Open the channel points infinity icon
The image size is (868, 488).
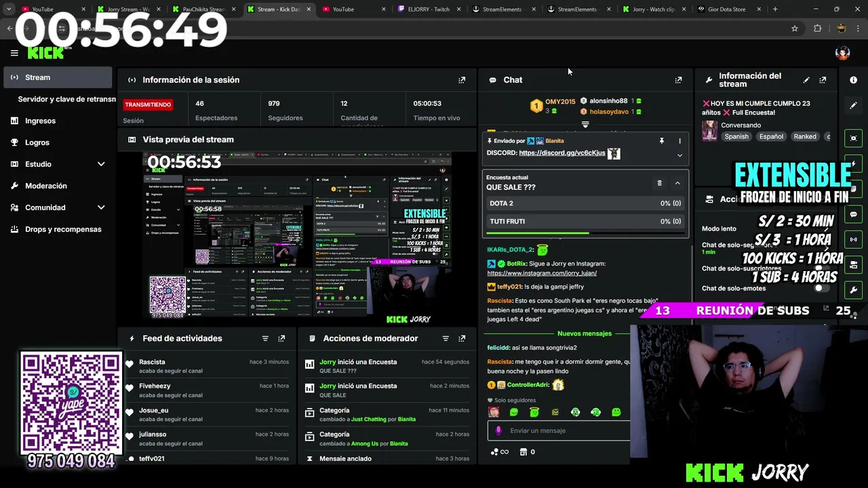pos(500,452)
